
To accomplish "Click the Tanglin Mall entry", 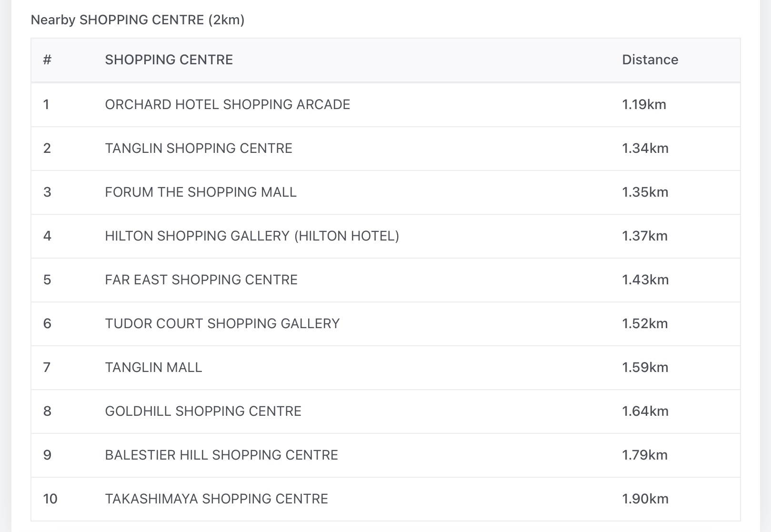I will coord(153,368).
